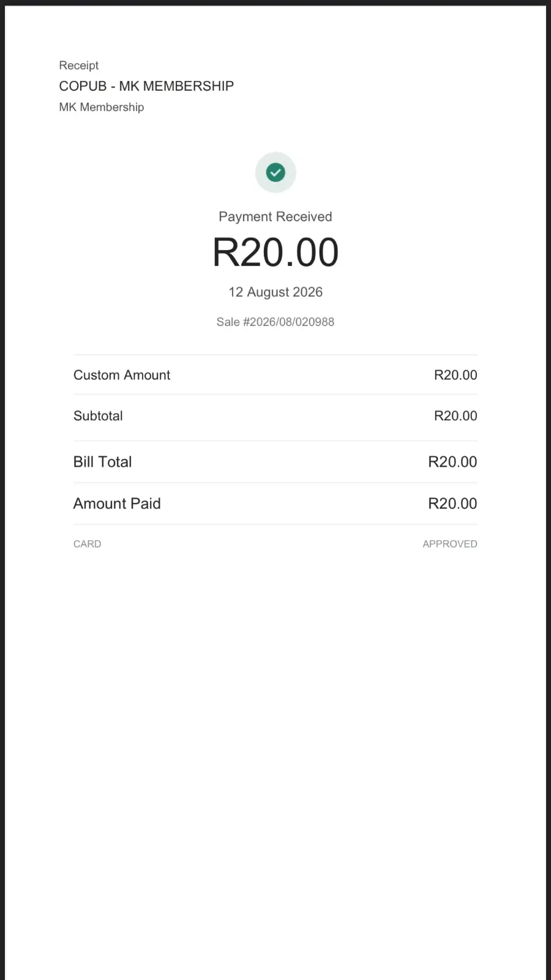Click the Subtotal R20.00 value
551x980 pixels.
455,416
